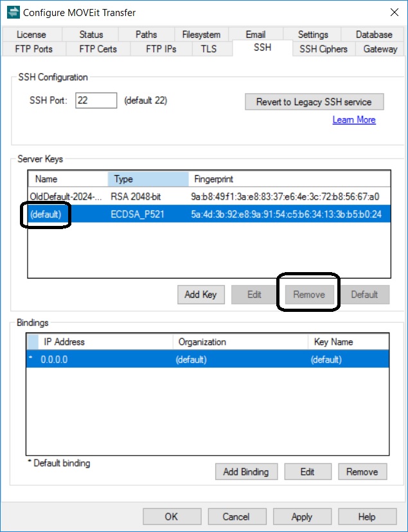Screen dimensions: 408x532
Task: Click fingerprint starting with 5a:4d:3b
Action: pos(286,214)
